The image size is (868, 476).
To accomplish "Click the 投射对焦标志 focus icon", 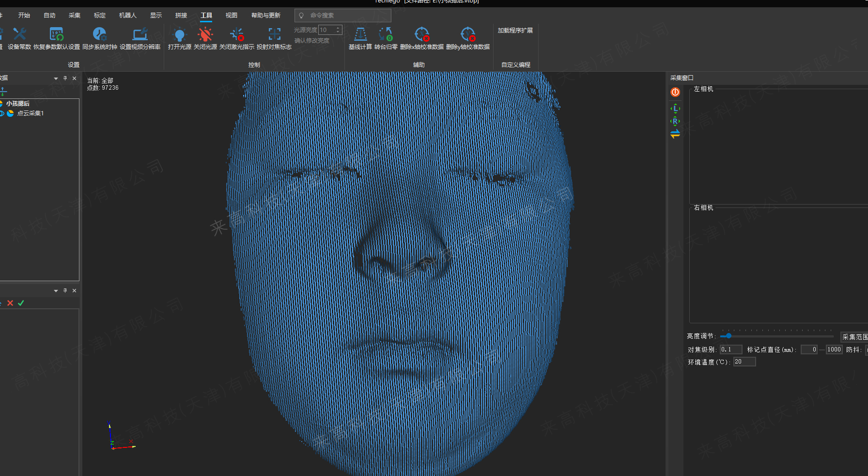I will point(274,35).
